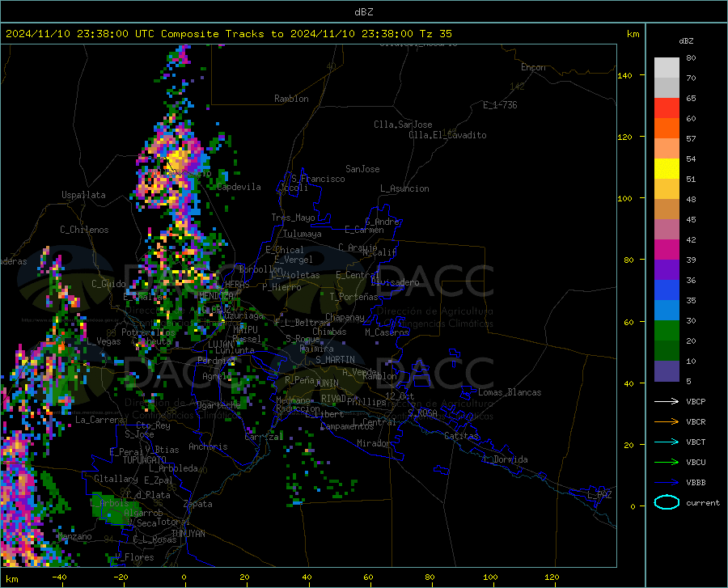Viewport: 728px width, 588px height.
Task: Click the Ugarteche label
Action: pyautogui.click(x=218, y=405)
